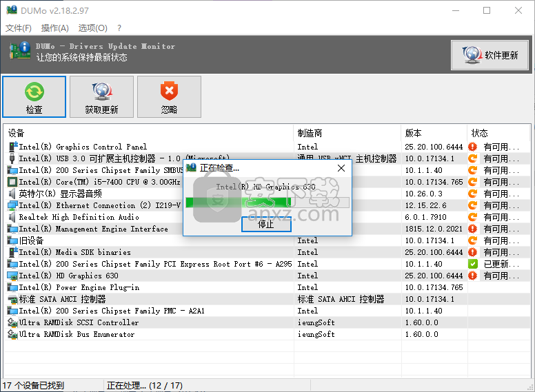Click version 12.15.22.6 cell
The image size is (535, 392).
(x=426, y=205)
